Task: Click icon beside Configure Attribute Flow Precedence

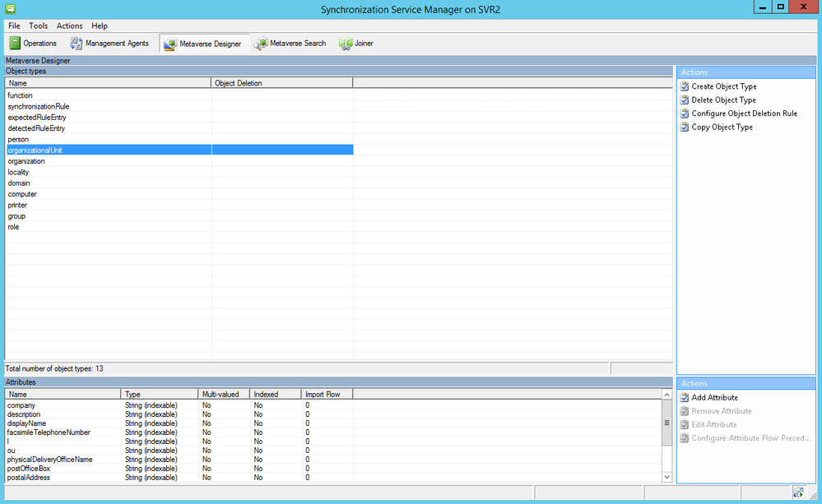Action: point(685,438)
